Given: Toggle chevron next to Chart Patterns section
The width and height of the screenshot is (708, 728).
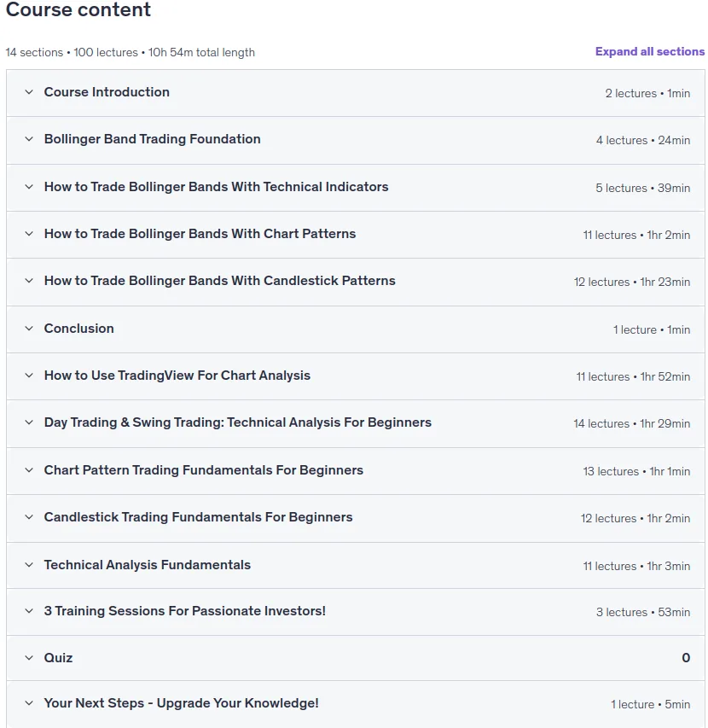Looking at the screenshot, I should pos(29,234).
